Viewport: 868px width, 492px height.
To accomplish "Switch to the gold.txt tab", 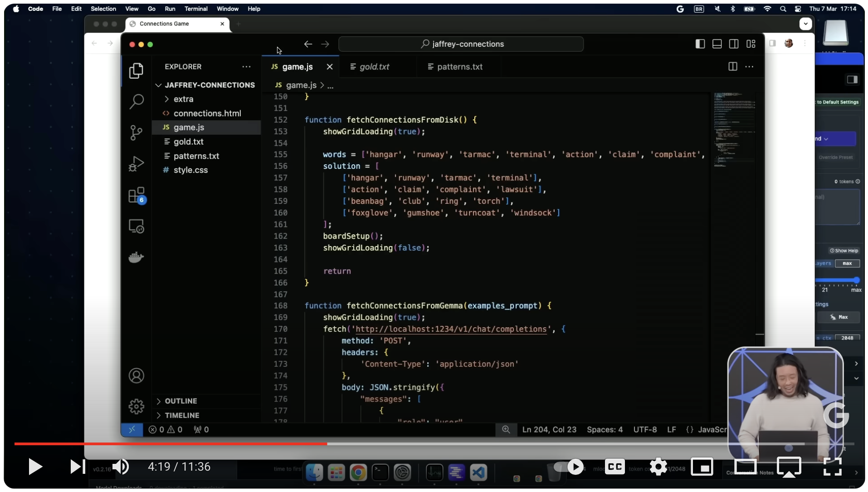I will click(x=374, y=67).
